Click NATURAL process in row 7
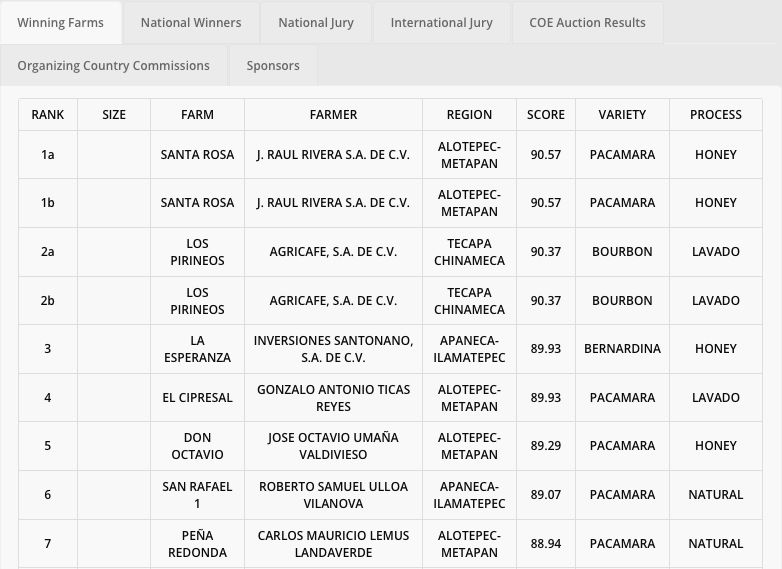782x569 pixels. point(716,544)
